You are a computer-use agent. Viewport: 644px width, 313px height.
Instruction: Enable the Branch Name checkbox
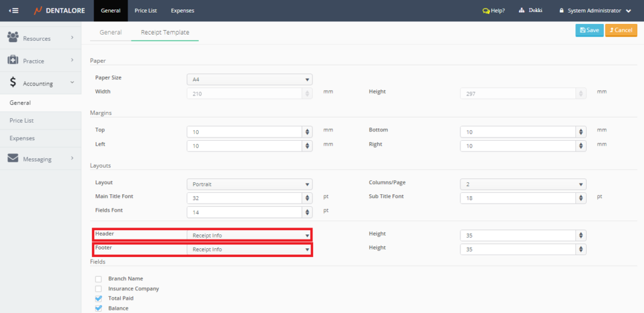[98, 278]
